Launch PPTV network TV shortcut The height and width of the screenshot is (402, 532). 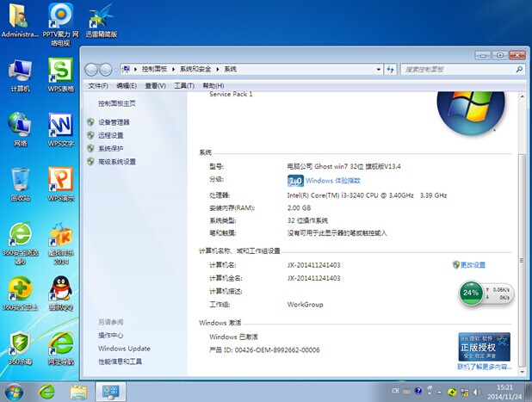(x=61, y=24)
